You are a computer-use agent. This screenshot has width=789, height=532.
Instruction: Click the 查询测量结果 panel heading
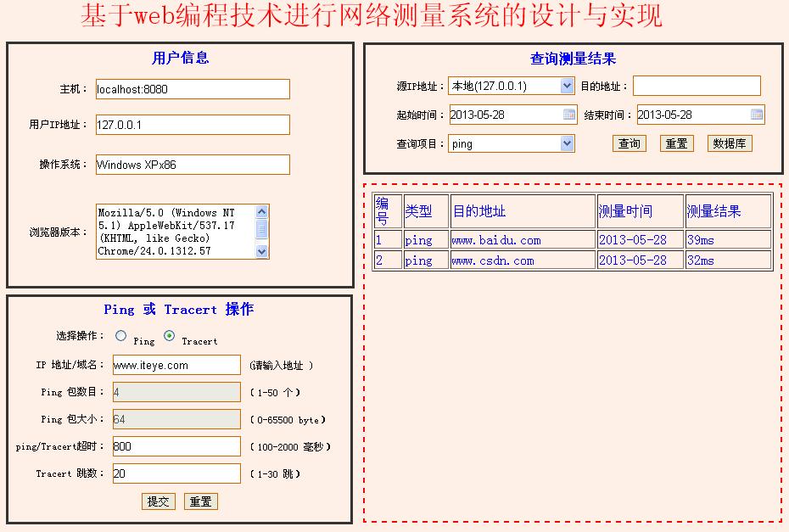point(574,59)
